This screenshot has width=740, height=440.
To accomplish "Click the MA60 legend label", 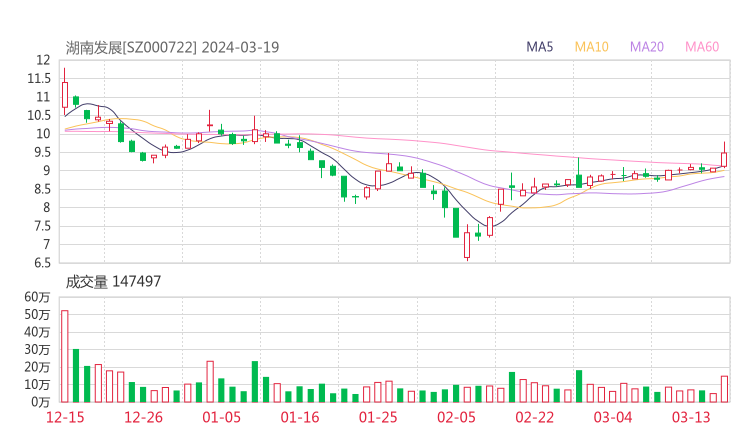I will [x=702, y=47].
